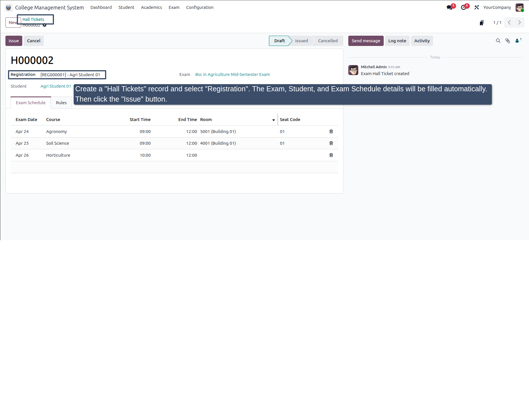Click the Cancel button
Screen dimensions: 529x420
[x=34, y=41]
